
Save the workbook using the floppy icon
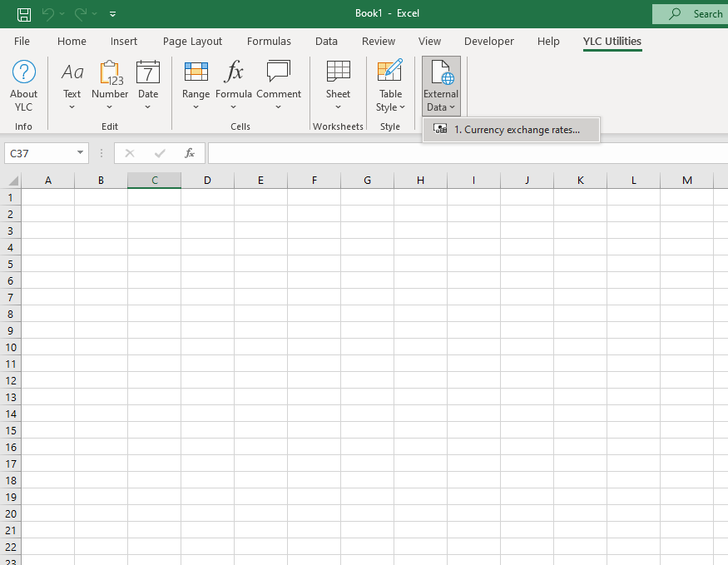[24, 14]
